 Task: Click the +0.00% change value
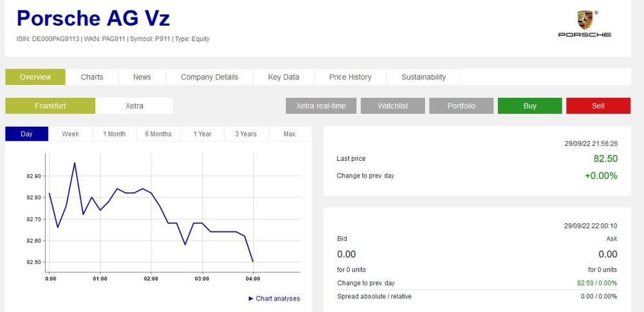point(601,176)
